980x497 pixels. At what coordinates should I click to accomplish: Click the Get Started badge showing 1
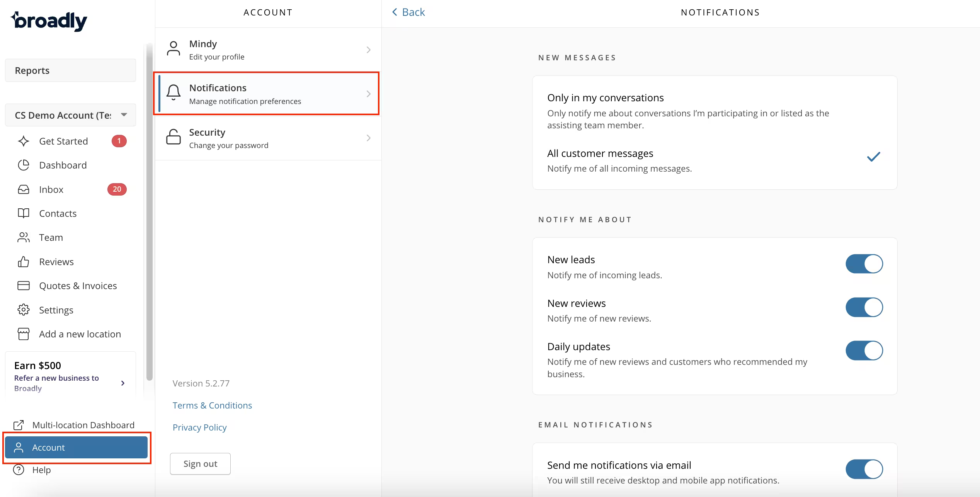pos(119,141)
